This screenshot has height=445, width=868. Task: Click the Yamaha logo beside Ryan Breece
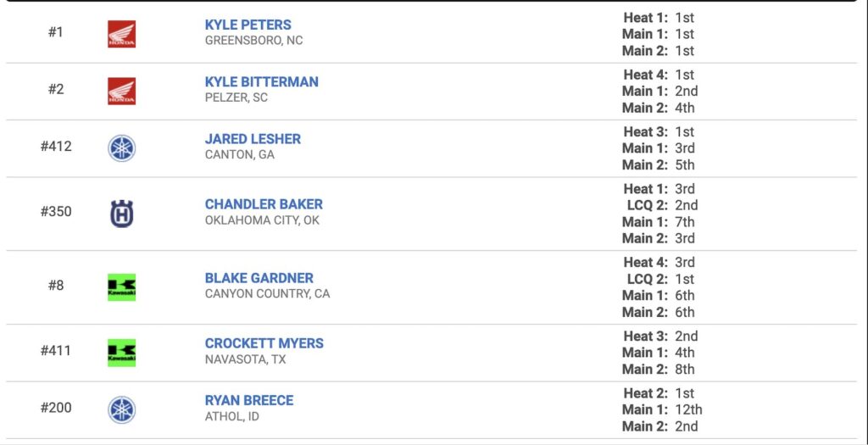pos(122,410)
